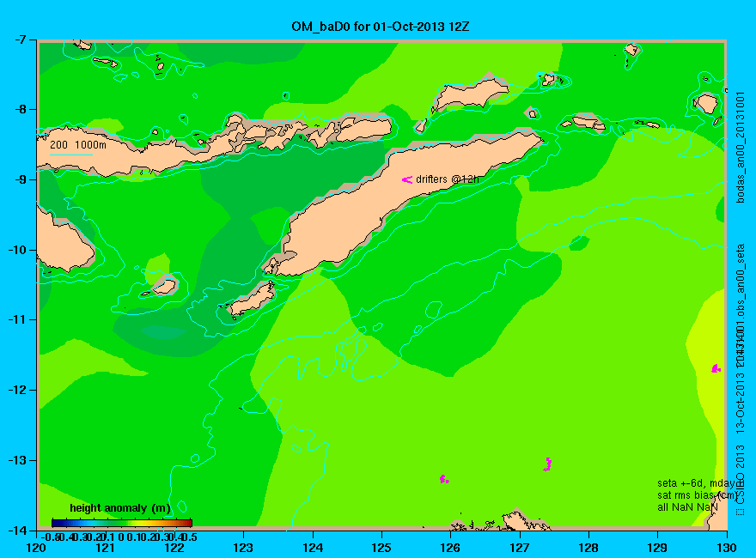Screen dimensions: 756x558
Task: Click the x-axis tick label "128"
Action: 588,548
